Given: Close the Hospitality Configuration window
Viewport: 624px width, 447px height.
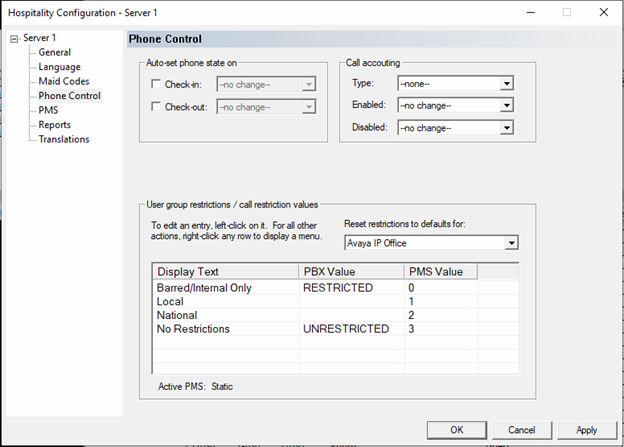Looking at the screenshot, I should pos(602,12).
